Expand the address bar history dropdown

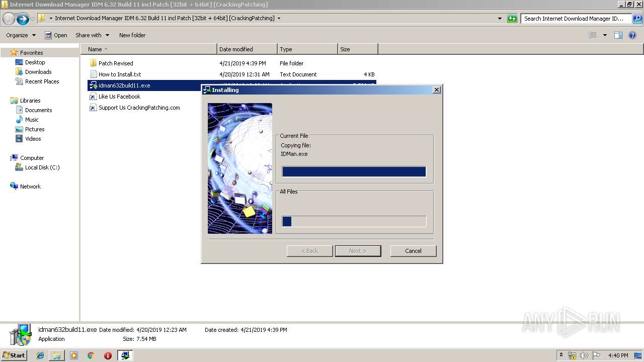(500, 19)
